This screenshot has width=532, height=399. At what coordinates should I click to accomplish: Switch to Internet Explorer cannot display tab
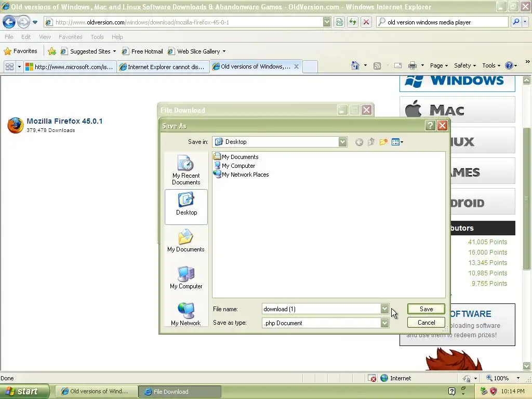163,67
